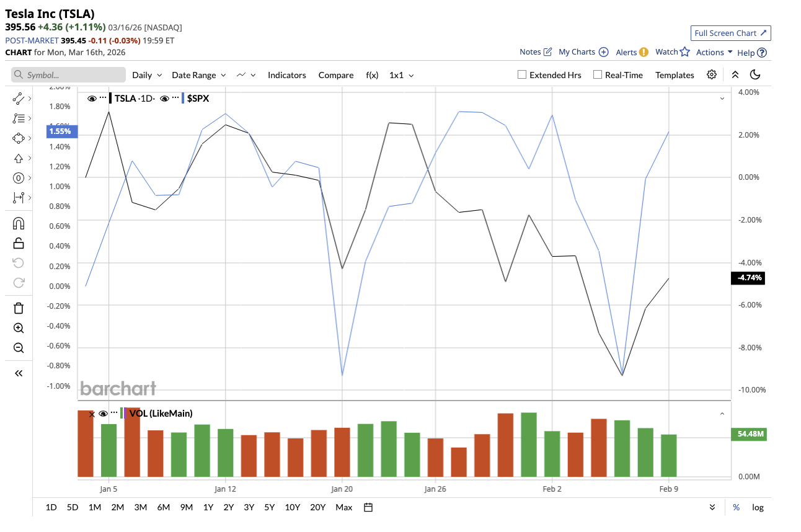The image size is (801, 532).
Task: Remove the VOL indicator with X
Action: point(92,414)
